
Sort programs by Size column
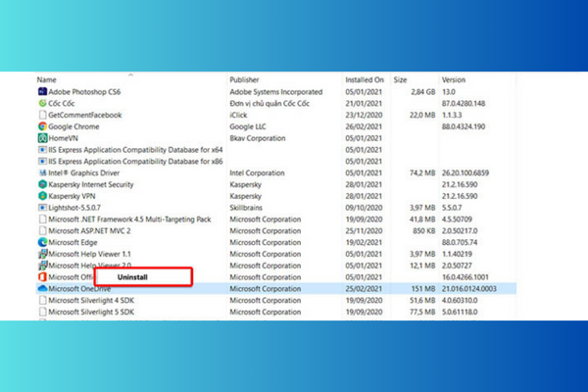400,80
